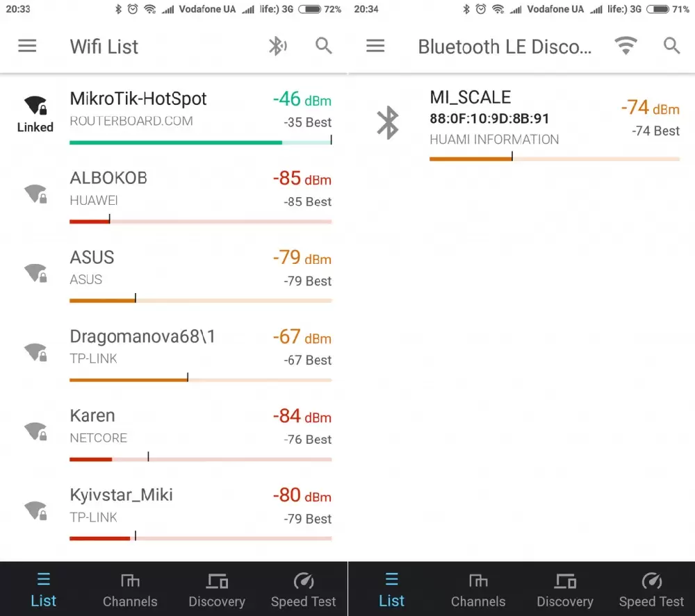Tap Wifi List title

click(x=104, y=47)
